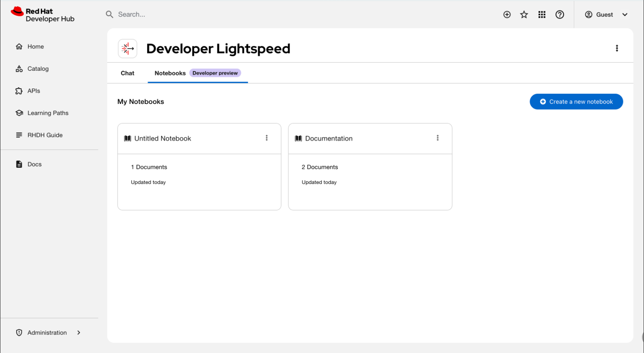Click the '1 Documents' count text
Viewport: 644px width, 353px height.
(x=149, y=167)
